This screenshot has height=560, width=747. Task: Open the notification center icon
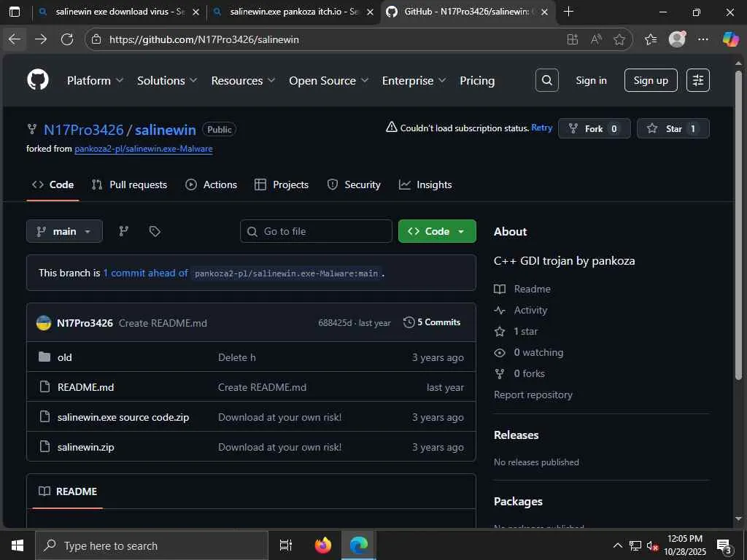point(724,545)
